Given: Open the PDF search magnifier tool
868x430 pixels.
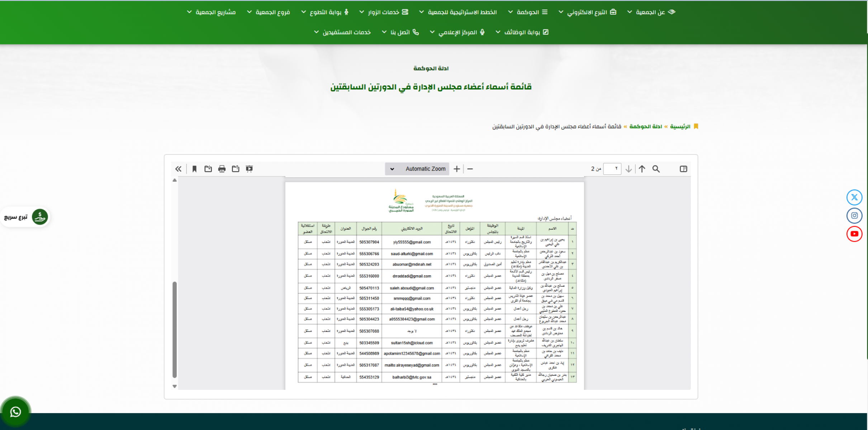Looking at the screenshot, I should pyautogui.click(x=656, y=169).
